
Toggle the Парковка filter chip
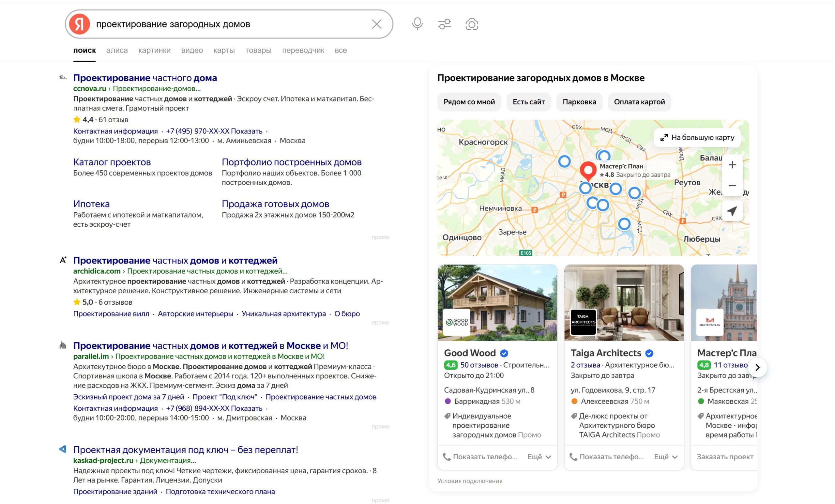point(579,102)
